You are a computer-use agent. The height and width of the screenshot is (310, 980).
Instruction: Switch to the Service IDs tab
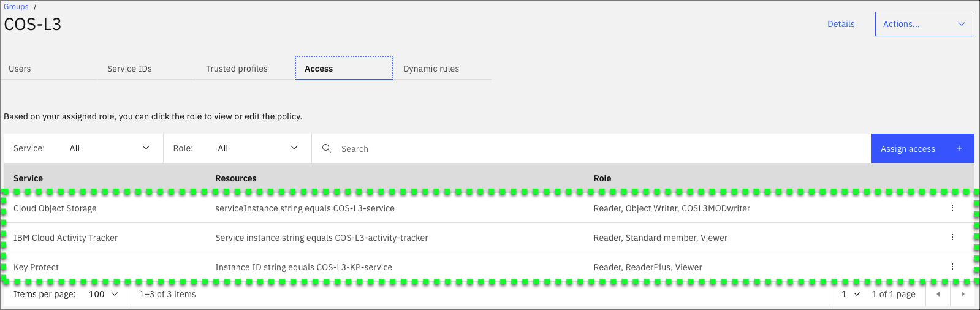click(x=146, y=69)
